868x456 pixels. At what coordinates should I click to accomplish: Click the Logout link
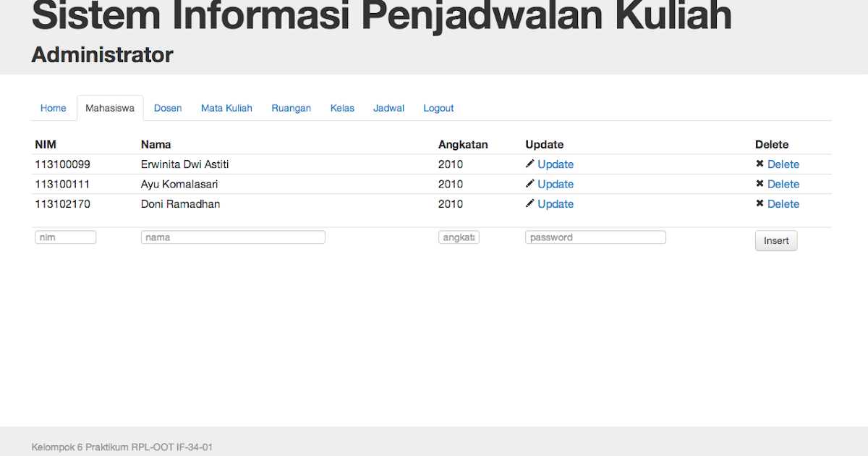click(438, 108)
